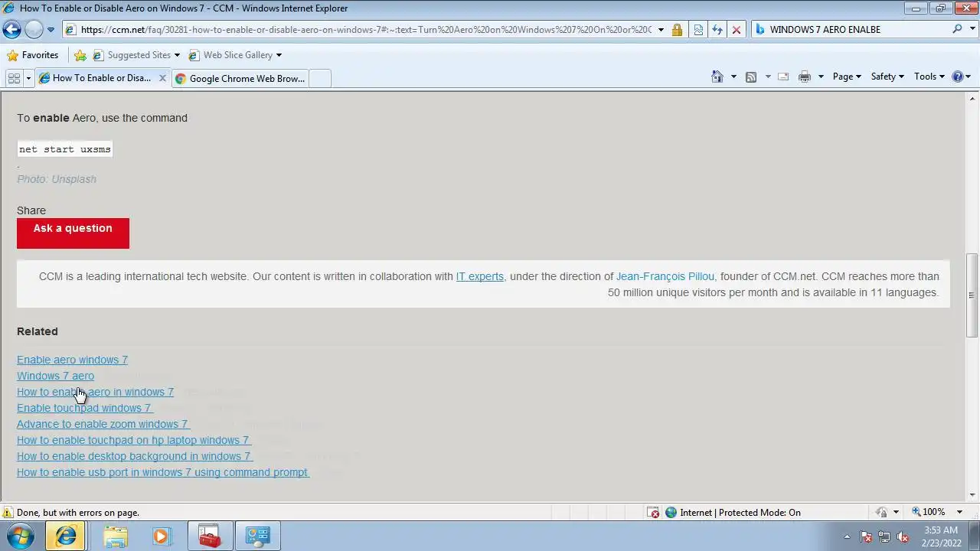
Task: Close the How To Enable tab
Action: 162,78
